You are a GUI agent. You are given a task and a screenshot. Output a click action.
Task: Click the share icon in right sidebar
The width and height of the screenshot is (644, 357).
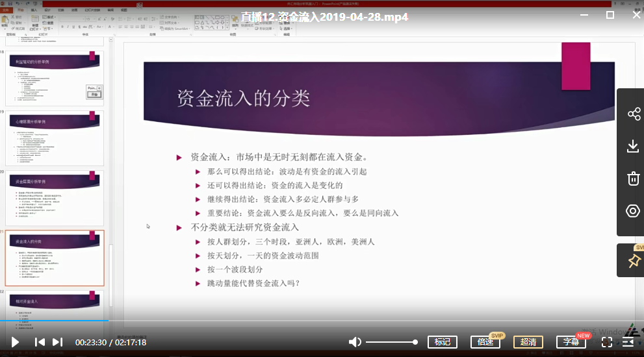[634, 114]
